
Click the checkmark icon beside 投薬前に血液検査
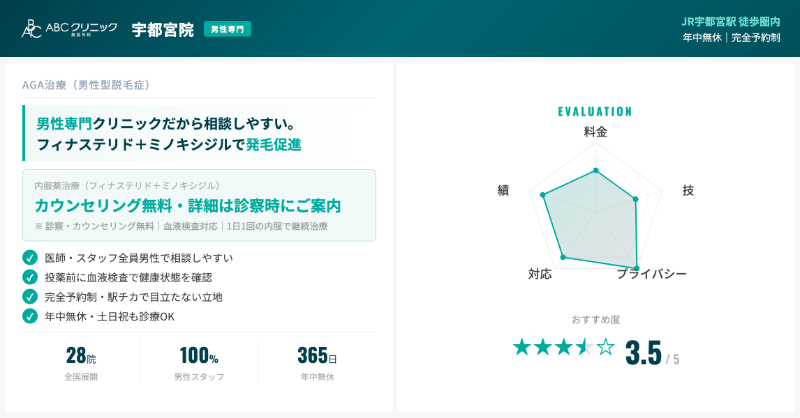pos(30,277)
